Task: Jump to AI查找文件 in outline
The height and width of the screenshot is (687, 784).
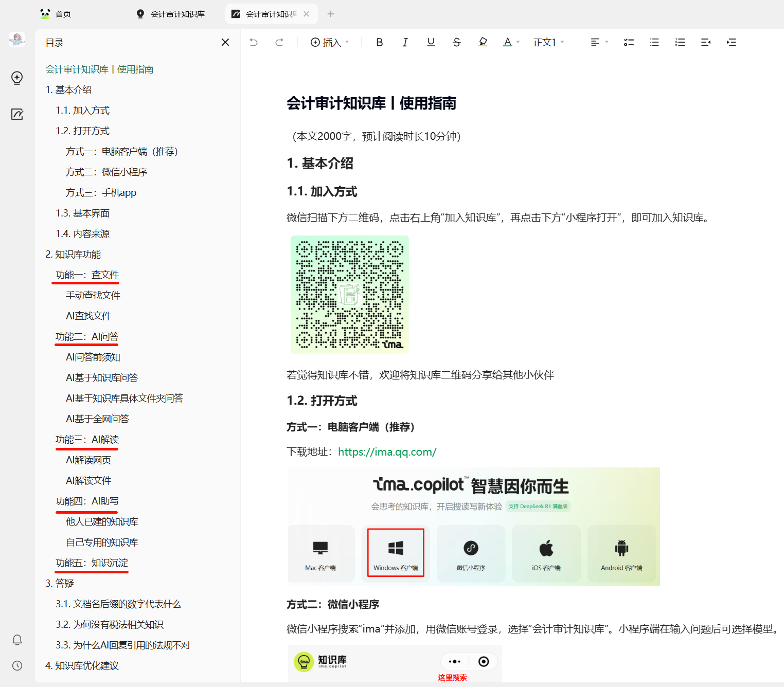Action: coord(88,316)
